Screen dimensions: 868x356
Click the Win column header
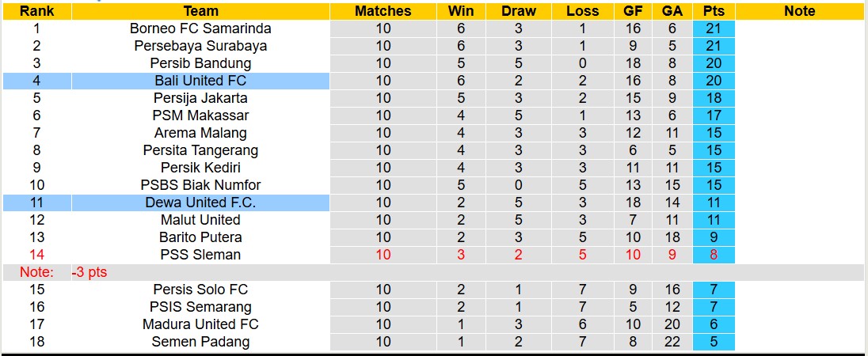pyautogui.click(x=461, y=11)
